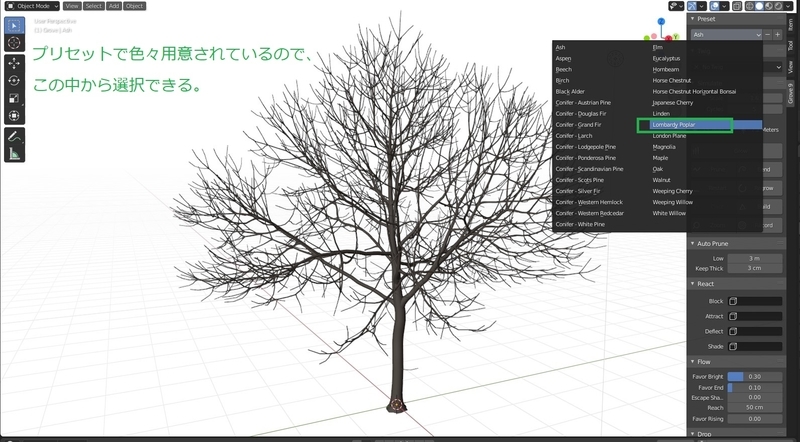Remove preset with the minus button
The width and height of the screenshot is (800, 442).
[x=767, y=35]
